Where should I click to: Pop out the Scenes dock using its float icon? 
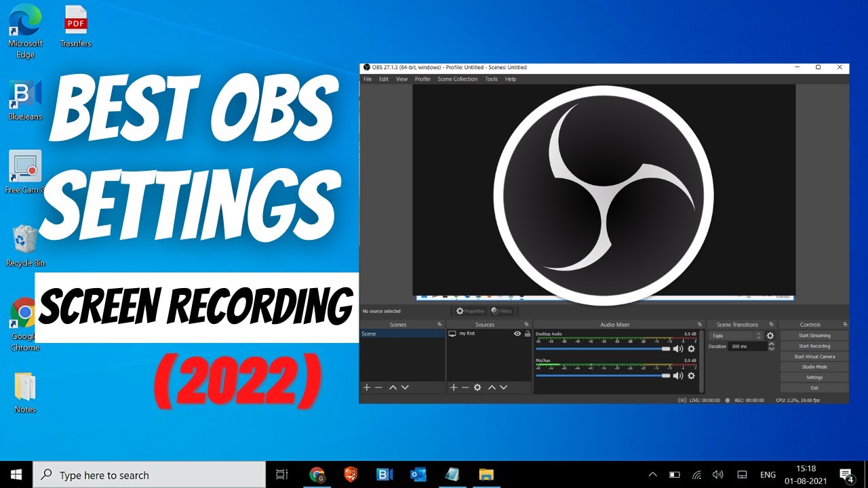[439, 325]
